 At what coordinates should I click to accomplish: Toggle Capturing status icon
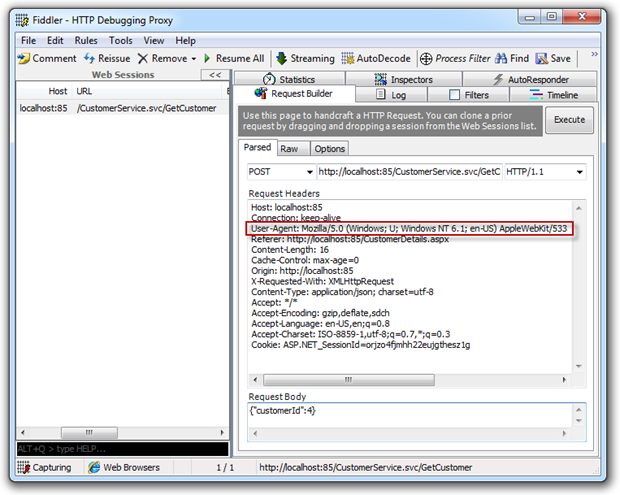tap(23, 467)
